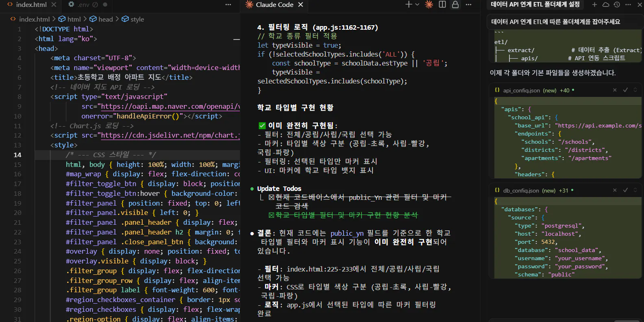
Task: Open api_config.json file from its header
Action: coord(522,90)
